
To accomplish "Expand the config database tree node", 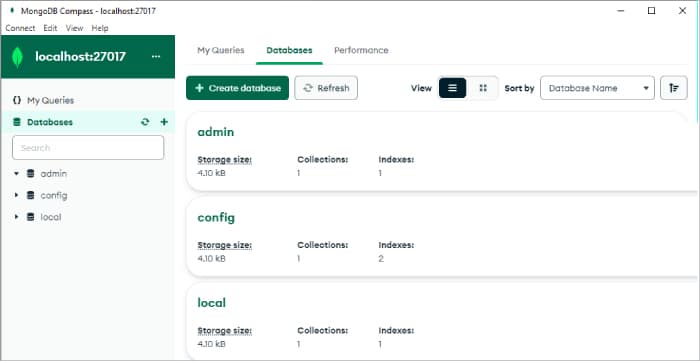I will click(17, 195).
